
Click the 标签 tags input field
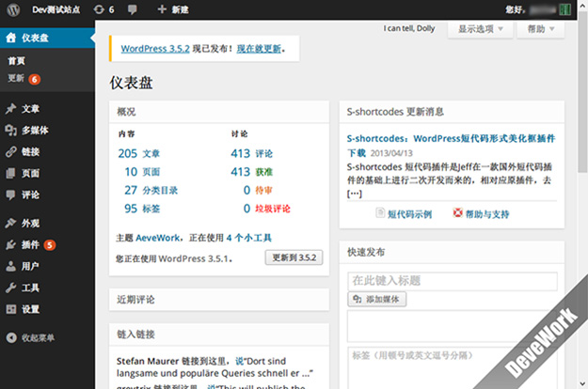pos(453,368)
